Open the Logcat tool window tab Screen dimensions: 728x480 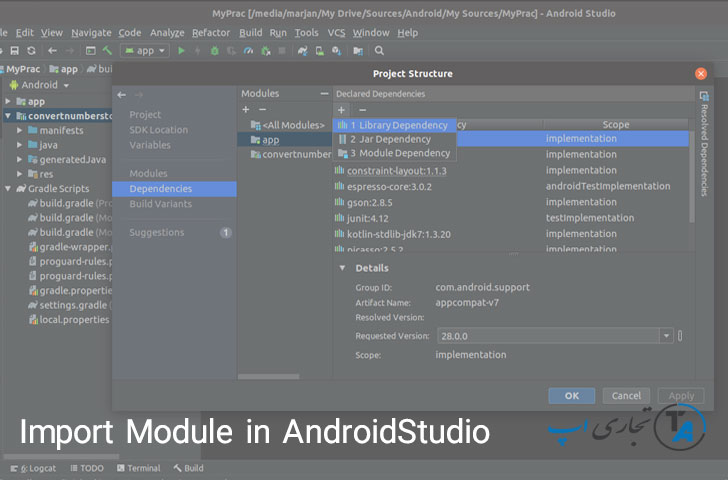click(x=33, y=468)
